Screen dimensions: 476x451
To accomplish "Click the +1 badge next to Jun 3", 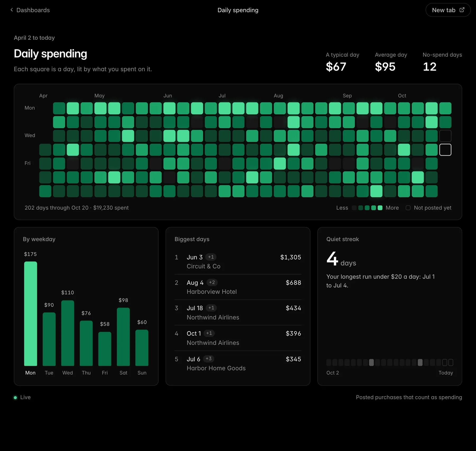I will tap(211, 257).
